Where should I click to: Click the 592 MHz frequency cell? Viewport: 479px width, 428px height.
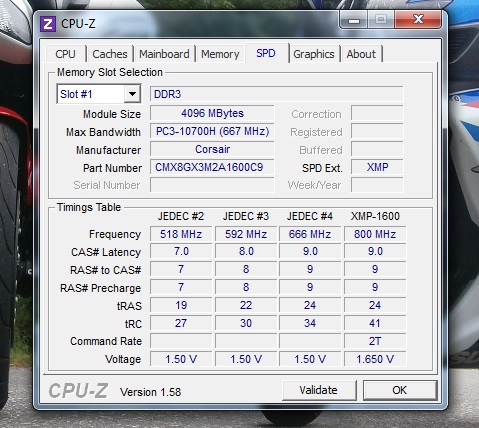(246, 234)
